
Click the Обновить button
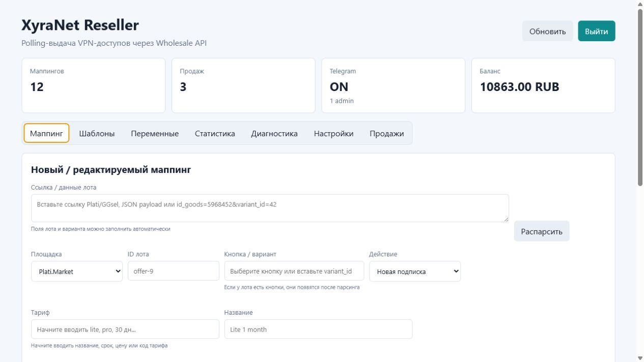coord(547,31)
